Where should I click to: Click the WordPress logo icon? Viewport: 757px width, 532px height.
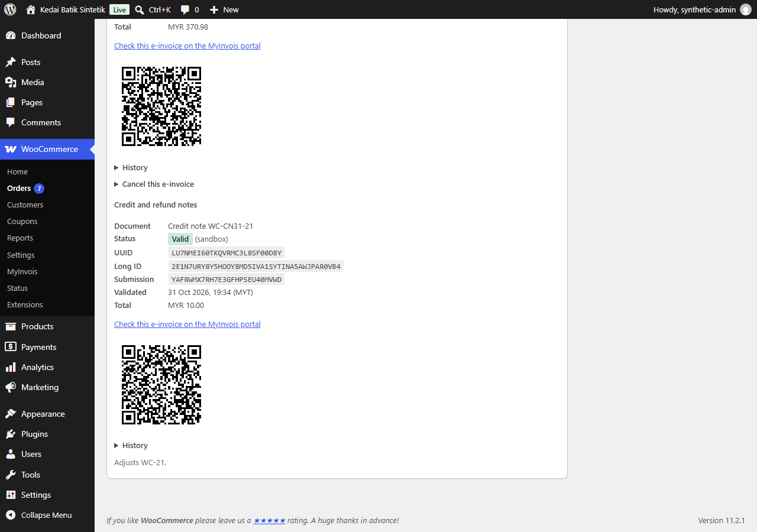point(10,9)
